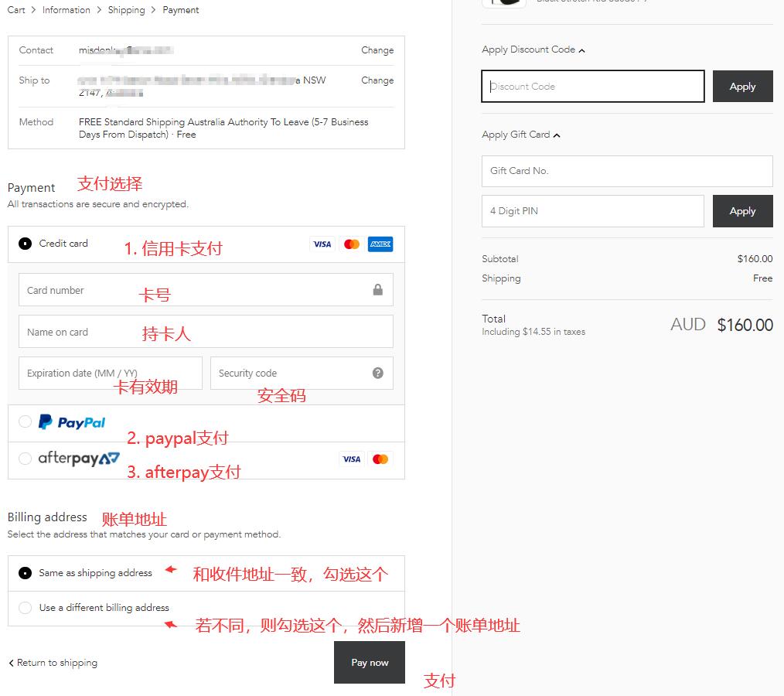Open the Security code help question mark
784x696 pixels.
pyautogui.click(x=377, y=373)
